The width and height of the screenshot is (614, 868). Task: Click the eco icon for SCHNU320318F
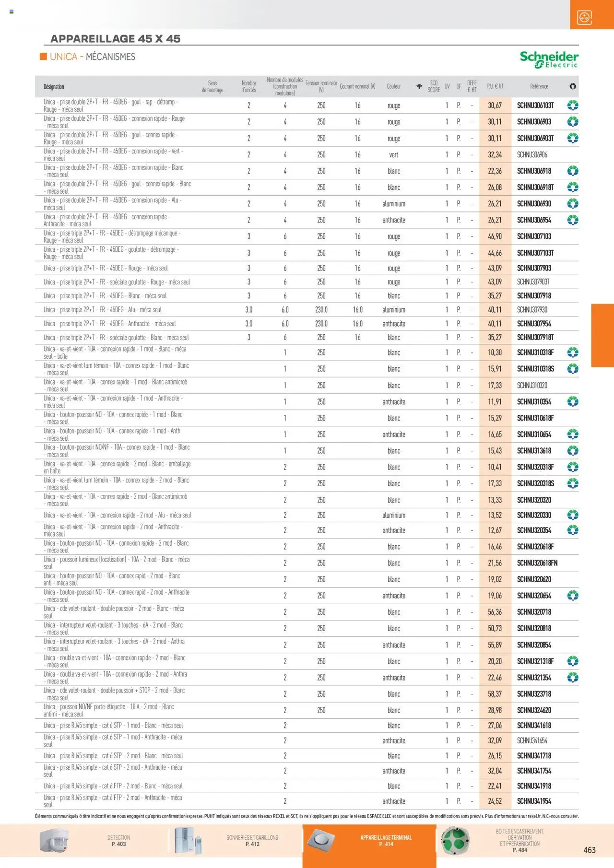573,467
